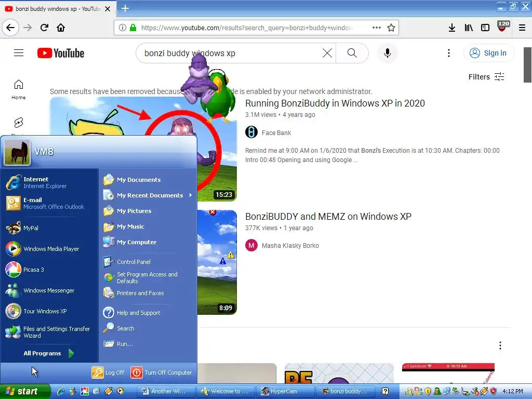Click the YouTube logo

coord(61,54)
